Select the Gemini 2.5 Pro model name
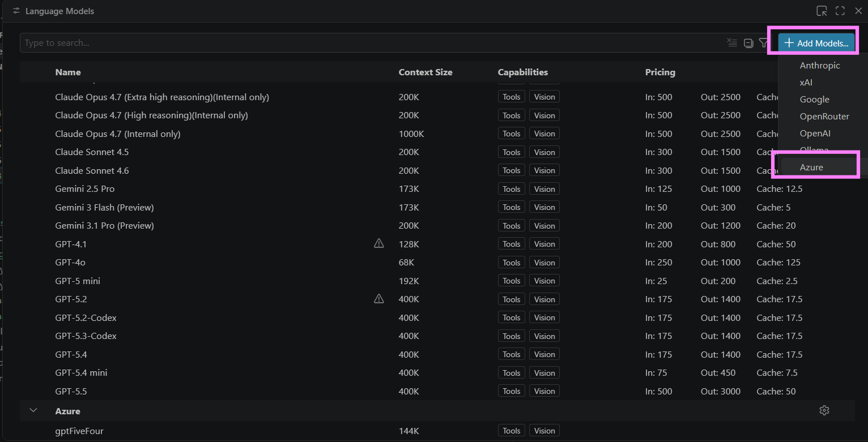 click(85, 188)
